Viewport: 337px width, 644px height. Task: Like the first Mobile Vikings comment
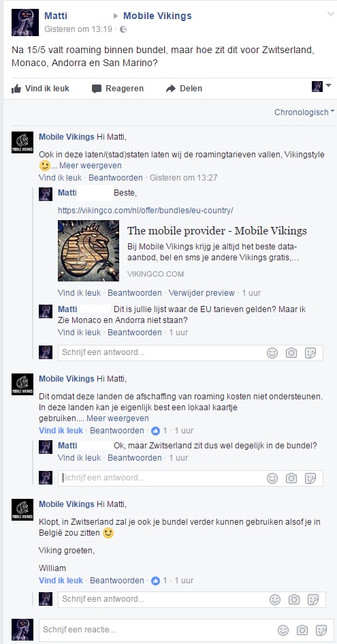click(61, 178)
